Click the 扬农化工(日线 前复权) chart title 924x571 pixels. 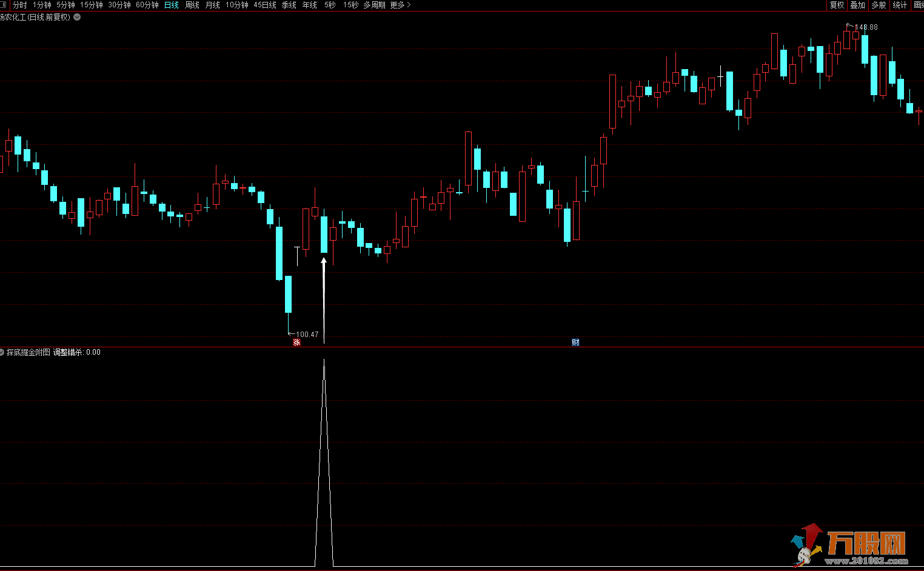pos(35,17)
